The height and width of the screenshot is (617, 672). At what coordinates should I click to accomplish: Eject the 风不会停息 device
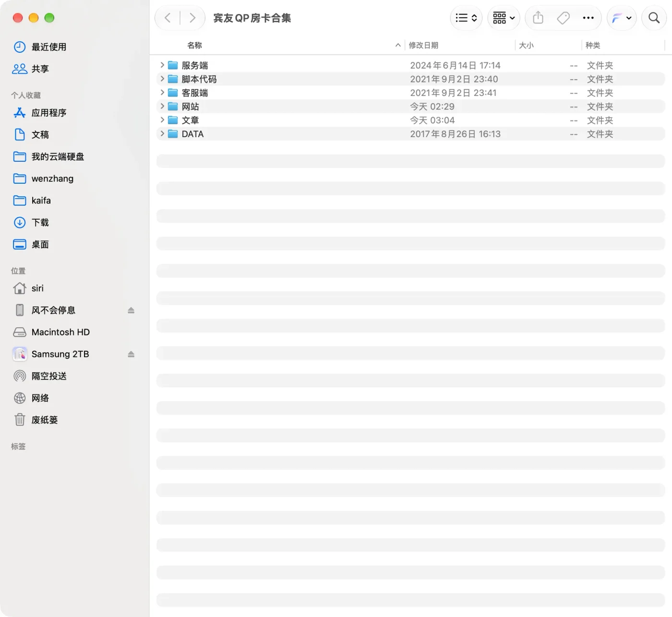coord(131,310)
